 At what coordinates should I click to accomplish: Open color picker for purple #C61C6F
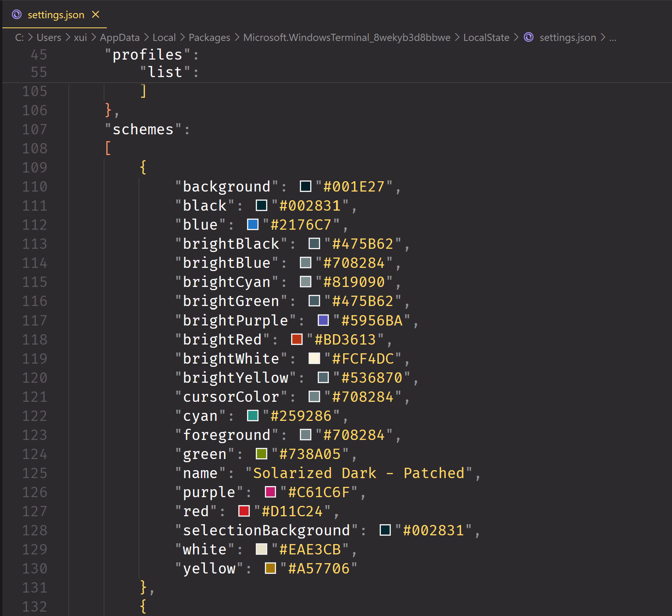point(270,492)
